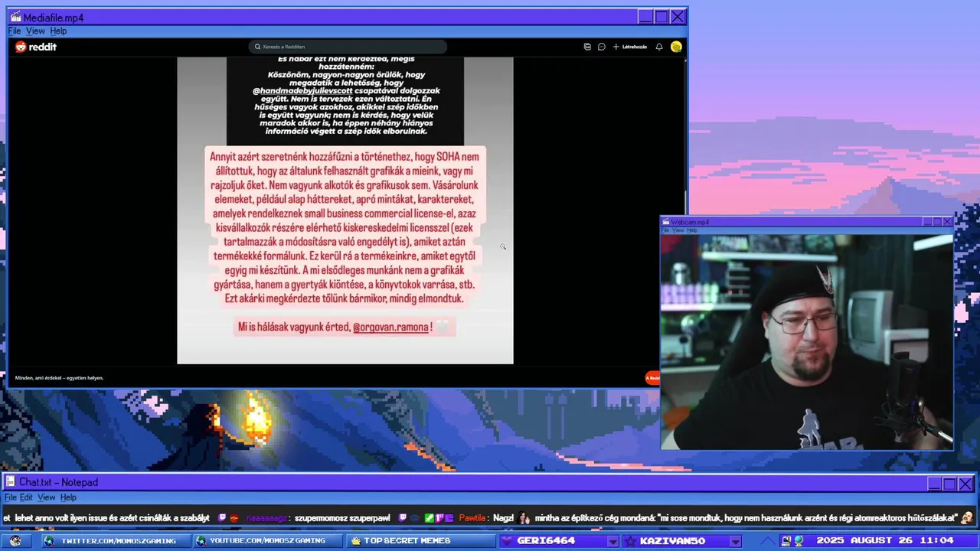Click the taskbar date and clock
Screen dimensions: 980x551
pyautogui.click(x=885, y=541)
